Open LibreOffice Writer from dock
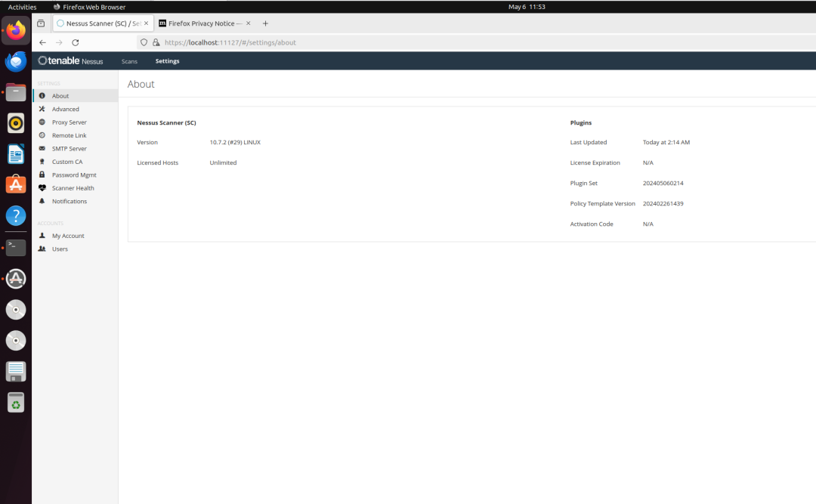 16,154
